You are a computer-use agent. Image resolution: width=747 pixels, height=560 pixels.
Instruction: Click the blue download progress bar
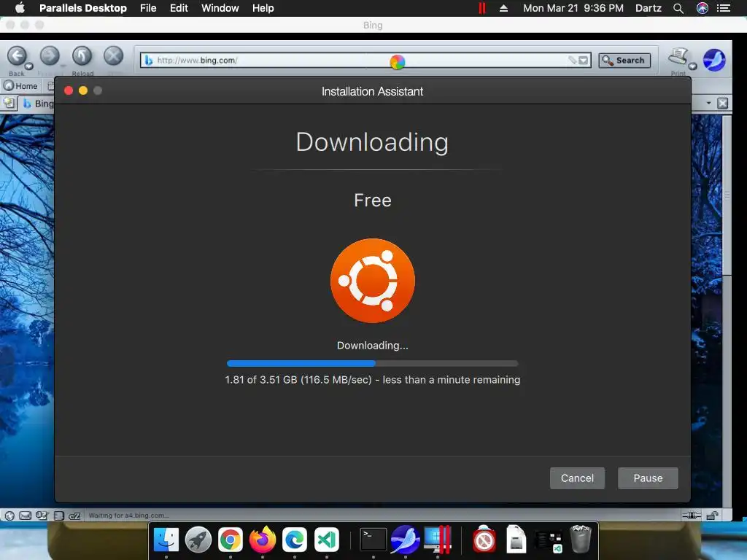(372, 363)
